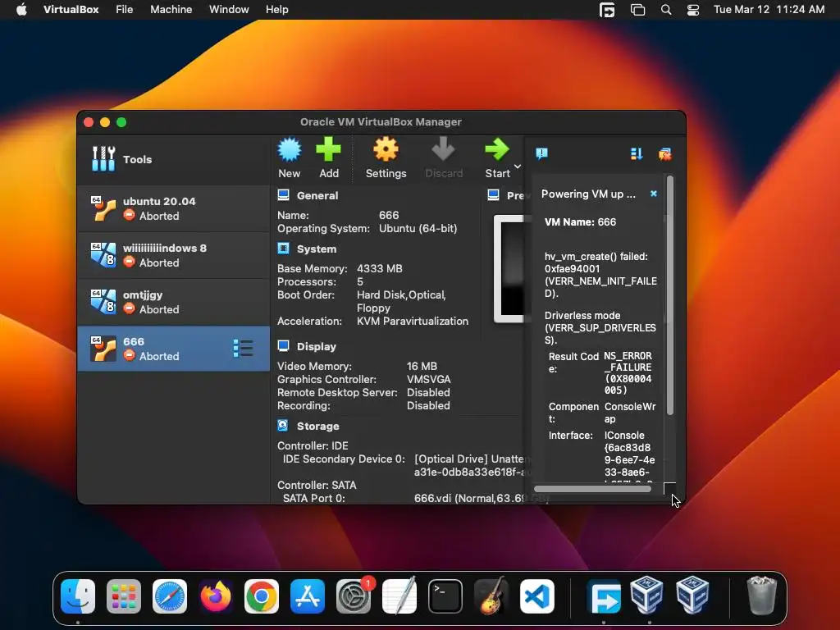Screen dimensions: 840x630
Task: Click the Display section header
Action: coord(316,347)
